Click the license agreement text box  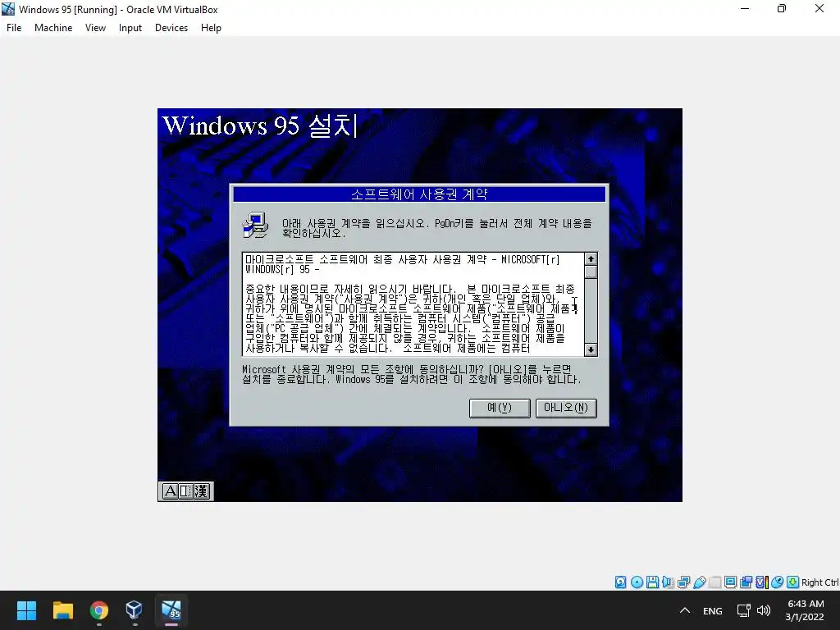coord(413,304)
